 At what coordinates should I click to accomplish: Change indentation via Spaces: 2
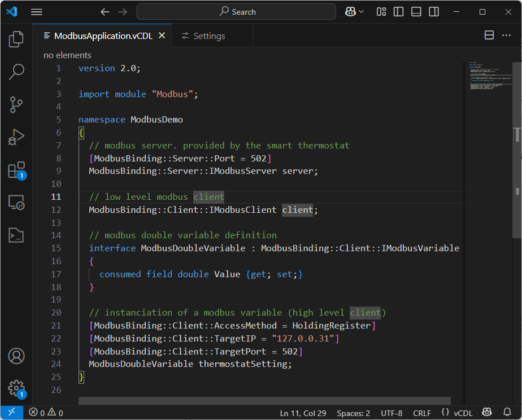[353, 413]
